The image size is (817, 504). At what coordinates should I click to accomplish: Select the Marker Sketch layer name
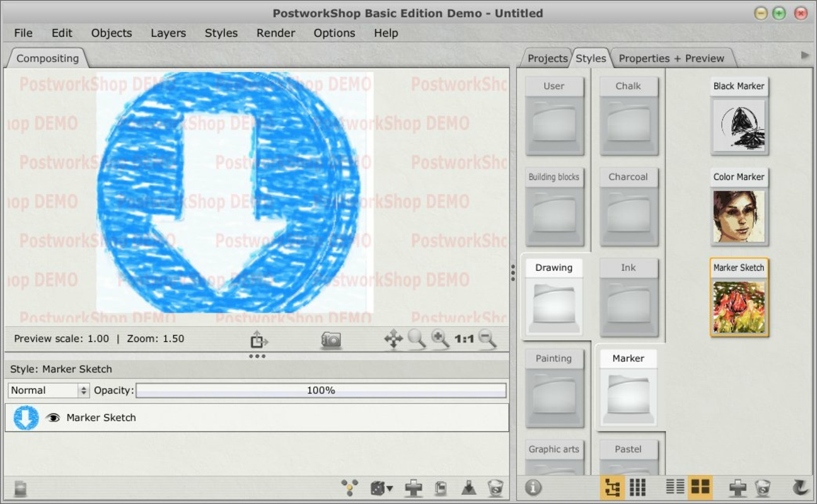click(x=101, y=418)
